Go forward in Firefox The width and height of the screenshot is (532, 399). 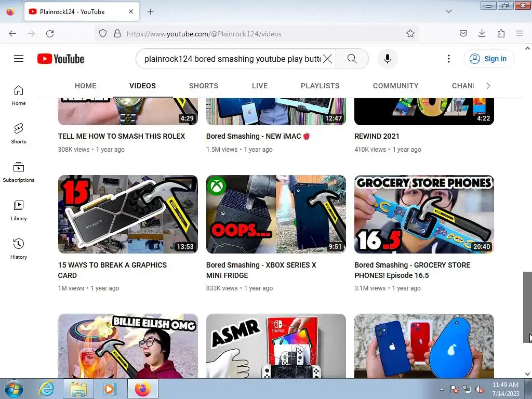click(x=31, y=34)
